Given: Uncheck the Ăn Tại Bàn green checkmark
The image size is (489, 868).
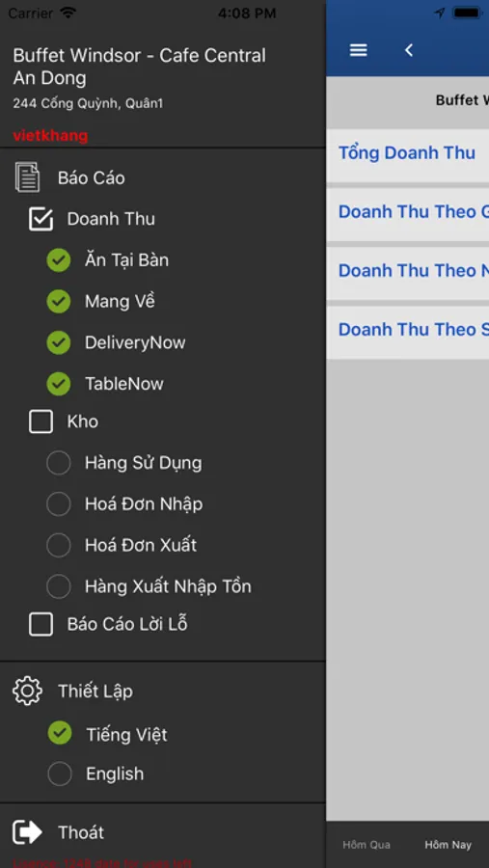Looking at the screenshot, I should pos(59,260).
